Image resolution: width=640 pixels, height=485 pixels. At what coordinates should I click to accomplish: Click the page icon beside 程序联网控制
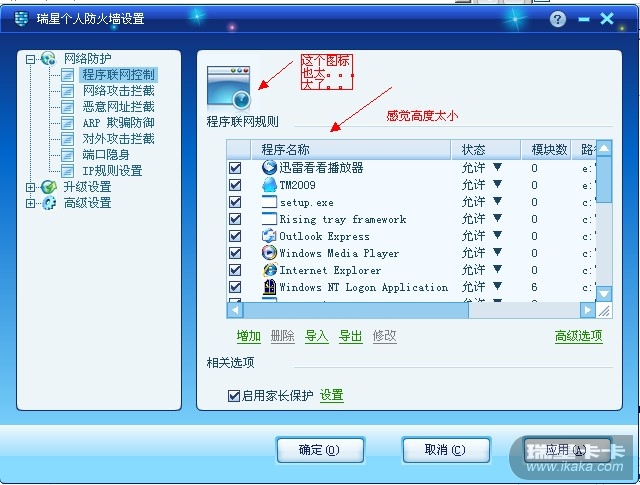[67, 75]
